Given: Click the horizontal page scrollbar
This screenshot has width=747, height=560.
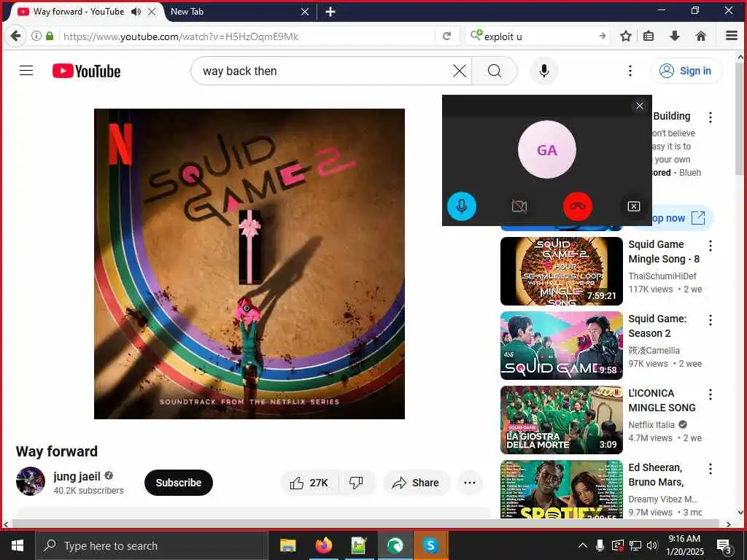Looking at the screenshot, I should tap(365, 524).
